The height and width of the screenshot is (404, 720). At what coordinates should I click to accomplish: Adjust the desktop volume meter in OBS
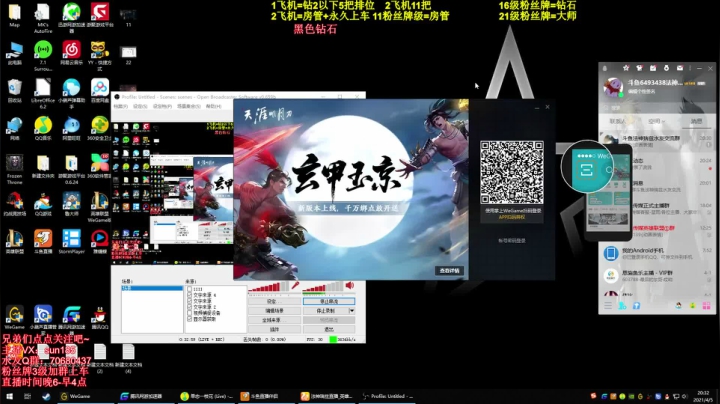322,287
